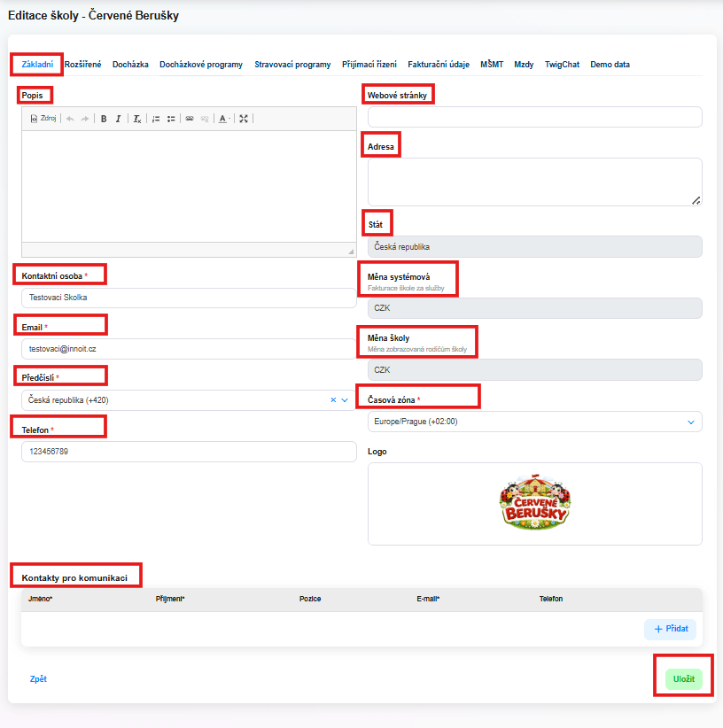Image resolution: width=723 pixels, height=728 pixels.
Task: Open the TwigChat tab
Action: 562,65
